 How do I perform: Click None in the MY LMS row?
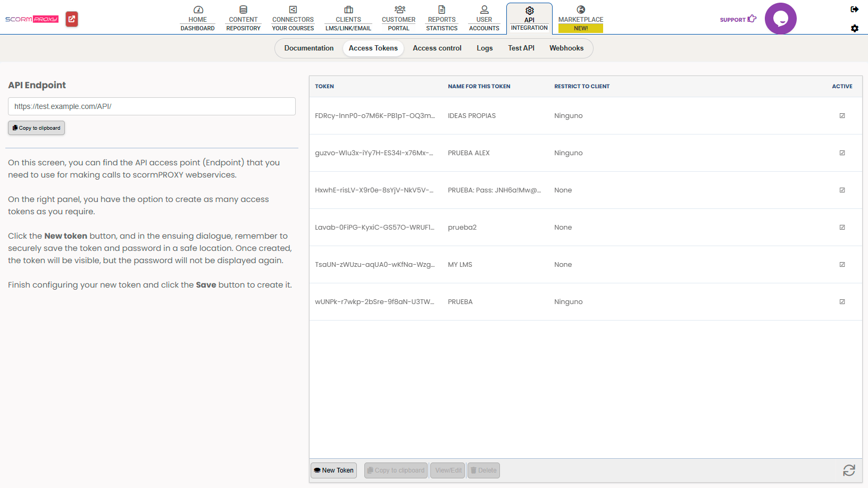coord(563,264)
